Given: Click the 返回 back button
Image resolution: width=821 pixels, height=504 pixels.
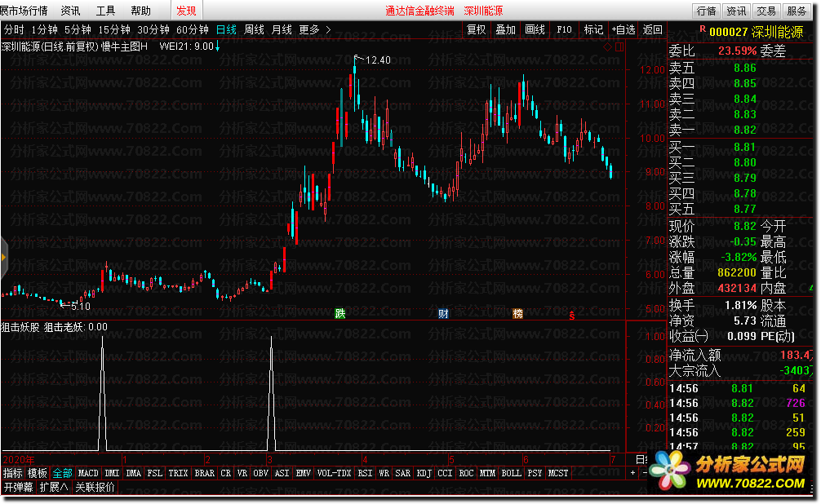Looking at the screenshot, I should point(652,30).
